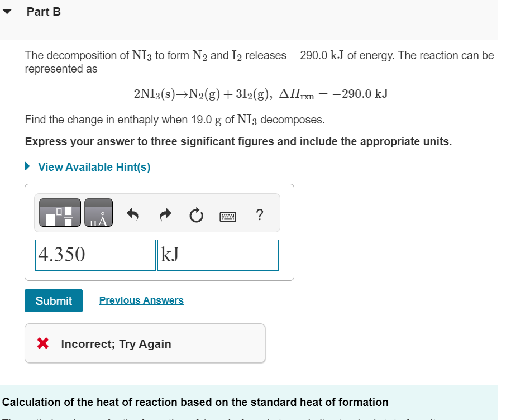Image resolution: width=511 pixels, height=420 pixels.
Task: Open the View Available Hint(s) link
Action: pyautogui.click(x=92, y=166)
